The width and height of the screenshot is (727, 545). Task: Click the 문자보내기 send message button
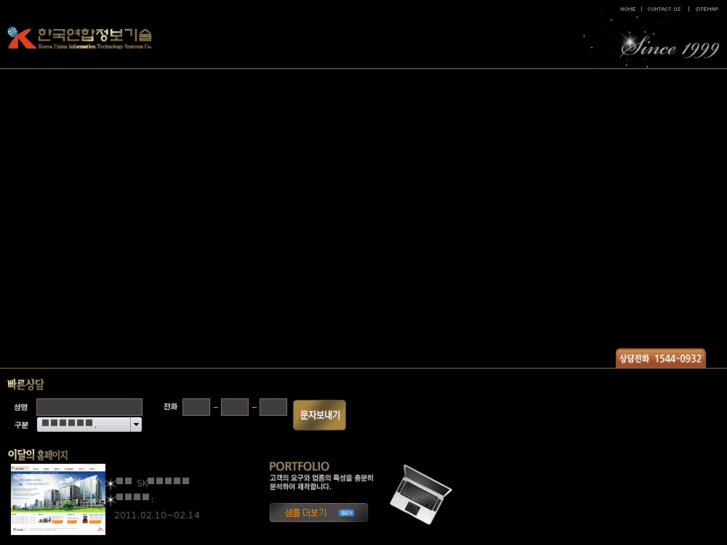coord(319,415)
